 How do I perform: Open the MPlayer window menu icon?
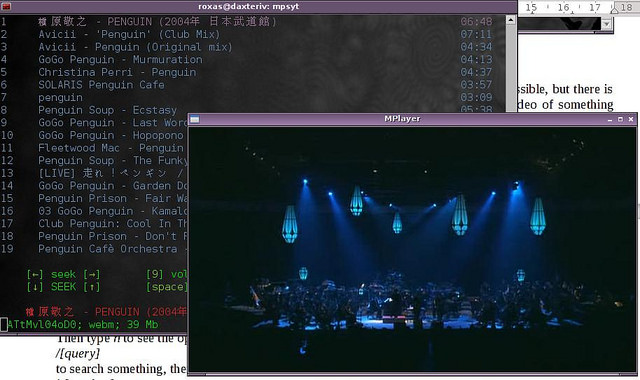point(195,119)
